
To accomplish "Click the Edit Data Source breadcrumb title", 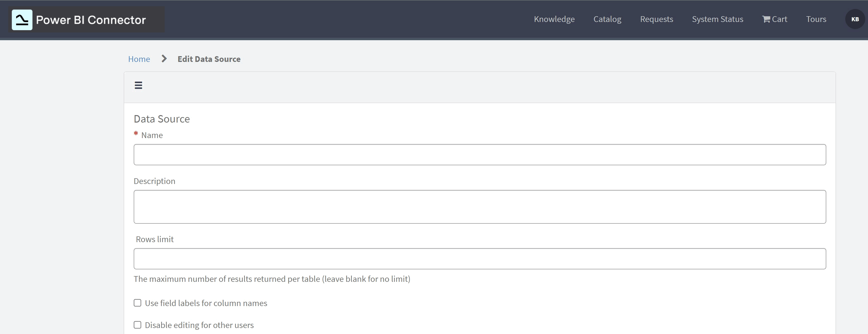I will click(209, 59).
